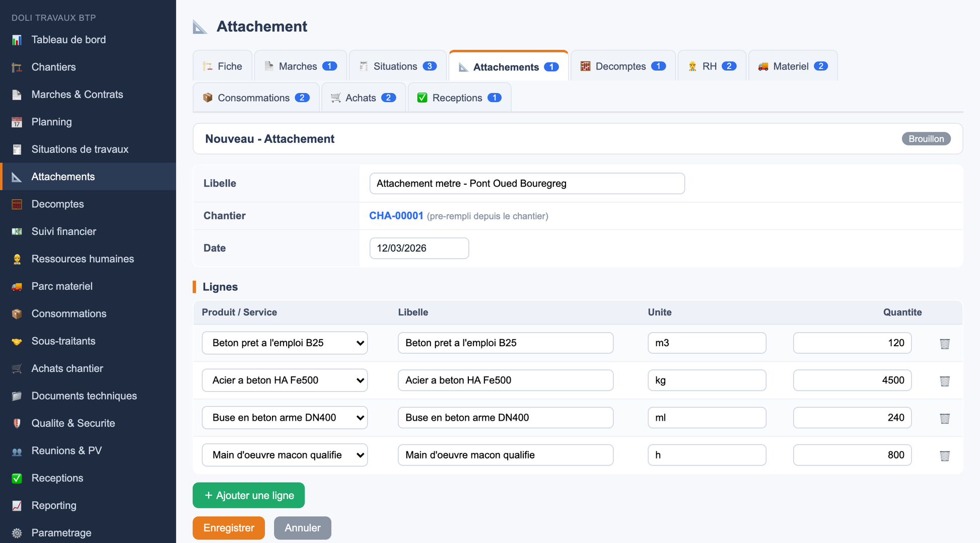Click the Sous-traitants handshake icon
The height and width of the screenshot is (543, 980).
[x=17, y=341]
